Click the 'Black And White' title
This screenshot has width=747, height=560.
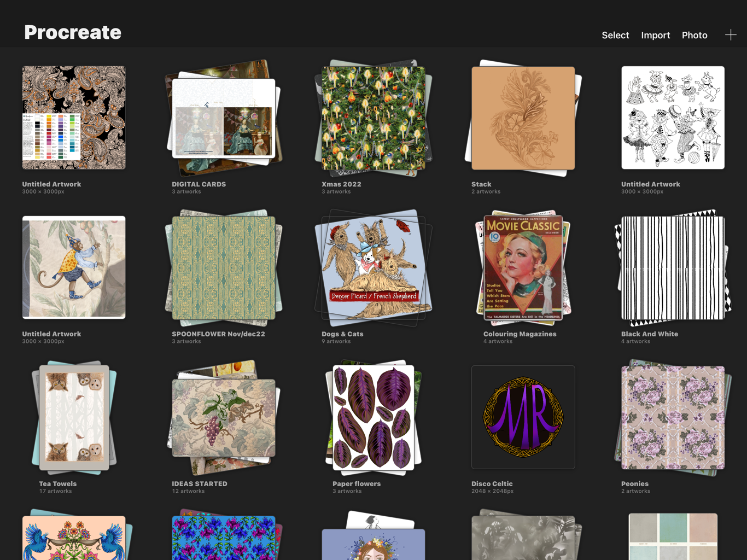click(650, 334)
